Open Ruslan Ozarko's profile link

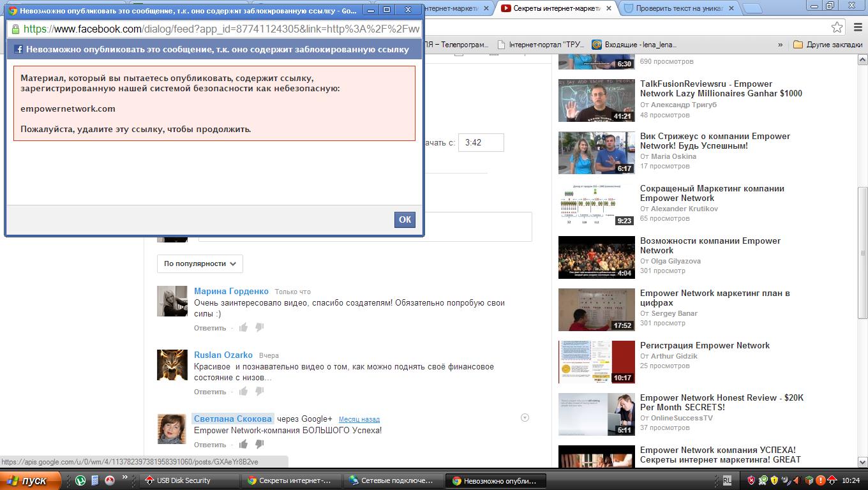coord(223,355)
